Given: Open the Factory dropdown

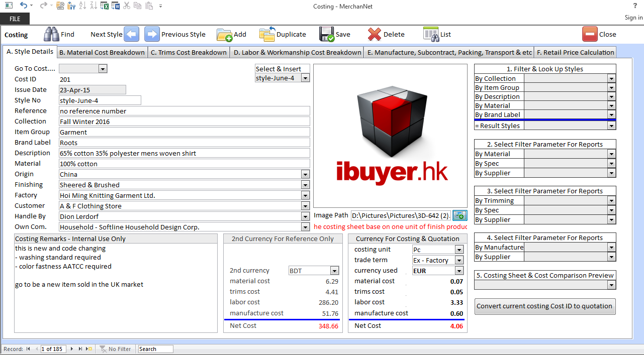Looking at the screenshot, I should [x=305, y=195].
